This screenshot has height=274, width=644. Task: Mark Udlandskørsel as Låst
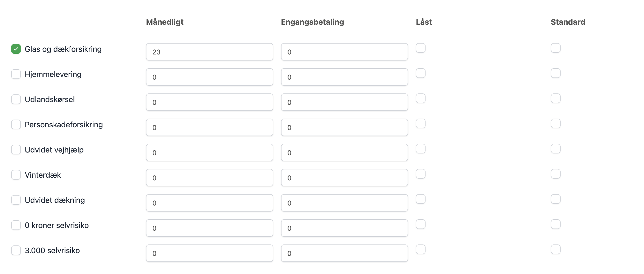[420, 98]
